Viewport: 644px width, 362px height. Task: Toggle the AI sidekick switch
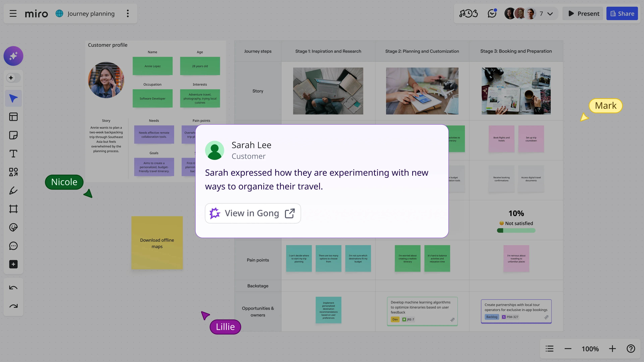coord(13,78)
